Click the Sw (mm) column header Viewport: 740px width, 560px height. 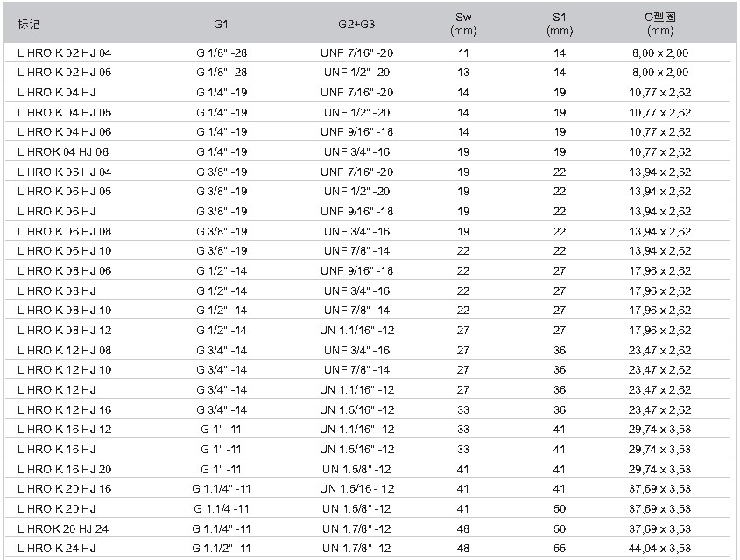(463, 24)
